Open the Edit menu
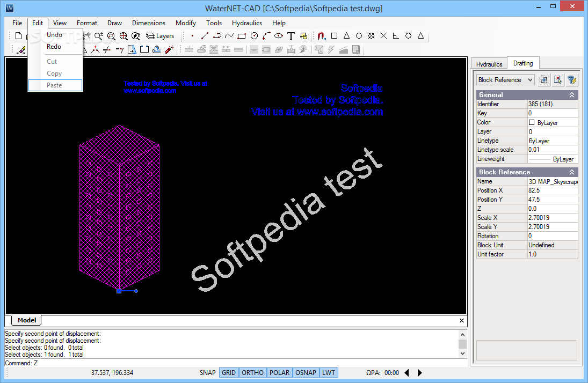This screenshot has height=383, width=588. [x=38, y=23]
